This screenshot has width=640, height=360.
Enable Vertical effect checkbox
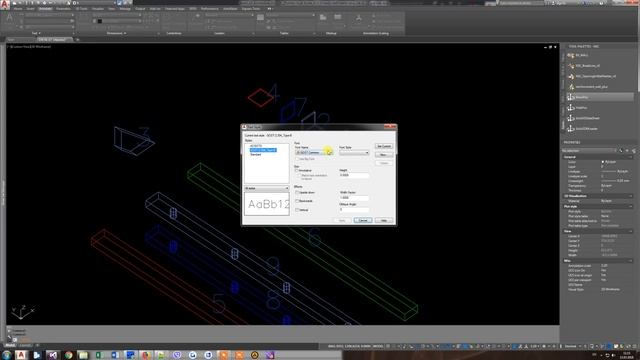click(x=297, y=210)
